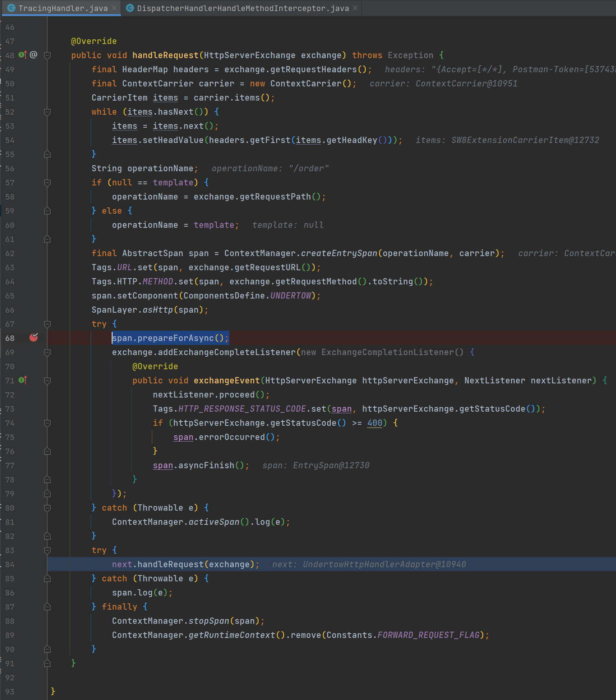Click createEntrySpan method call on line 62
The width and height of the screenshot is (616, 700).
[x=339, y=253]
